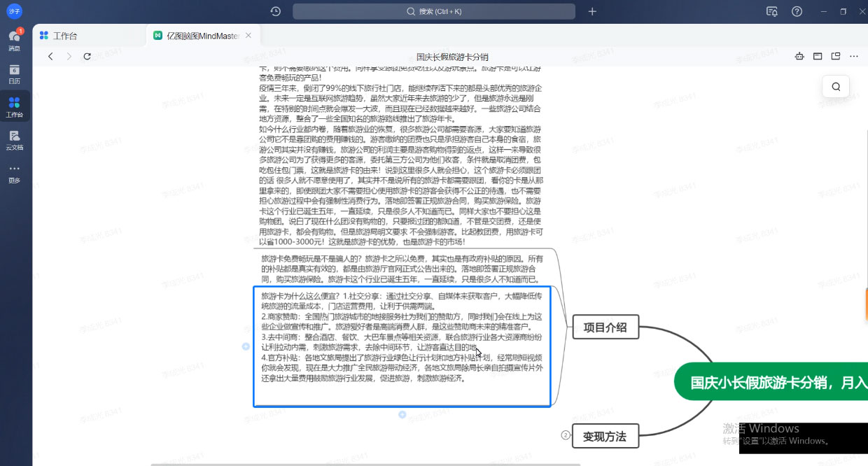Collapse the 变现方法 branch via its ② marker
868x466 pixels.
tap(565, 435)
